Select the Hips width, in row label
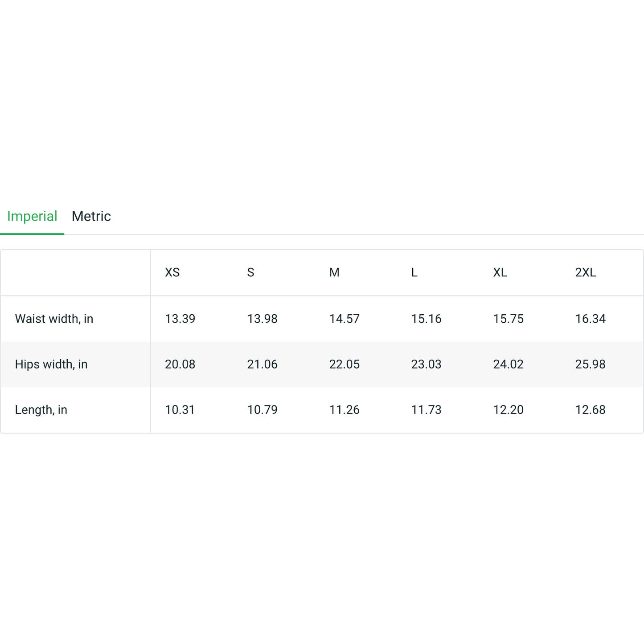The width and height of the screenshot is (644, 644). pyautogui.click(x=51, y=364)
